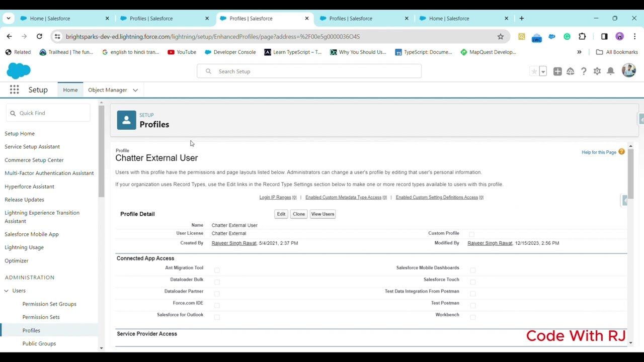Click the View Users button
Screen dimensions: 644x362
tap(323, 214)
